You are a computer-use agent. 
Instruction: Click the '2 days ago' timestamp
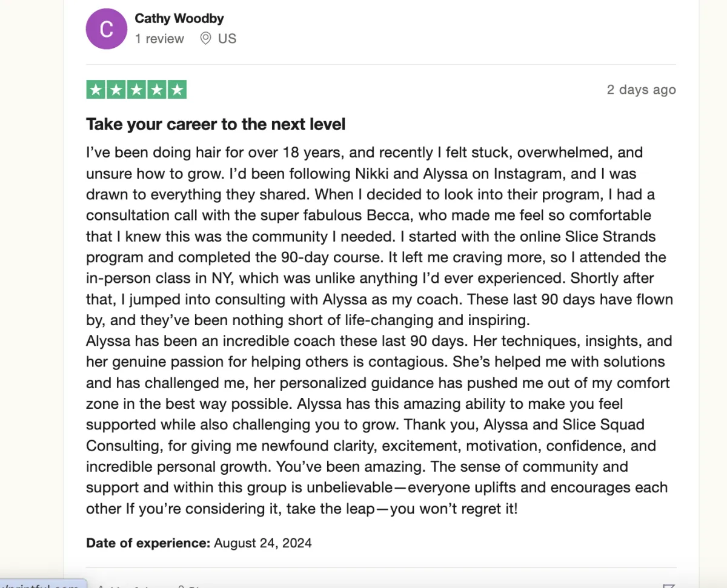point(642,90)
